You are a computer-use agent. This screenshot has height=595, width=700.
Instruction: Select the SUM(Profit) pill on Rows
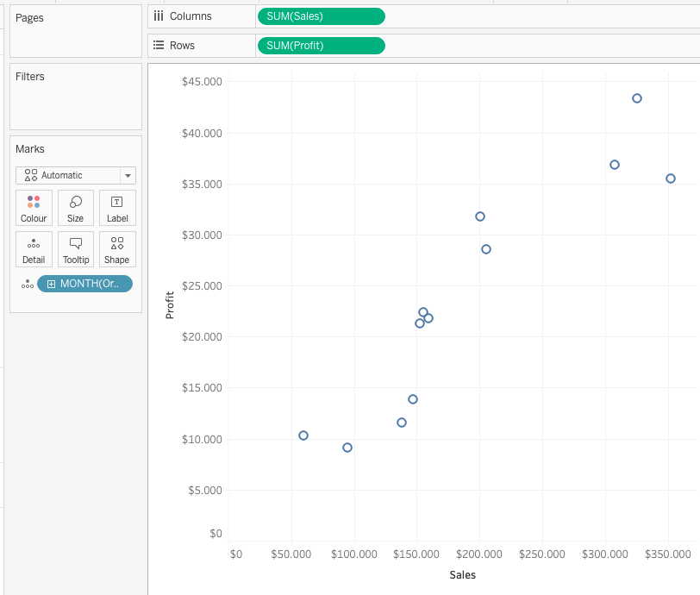pyautogui.click(x=322, y=46)
